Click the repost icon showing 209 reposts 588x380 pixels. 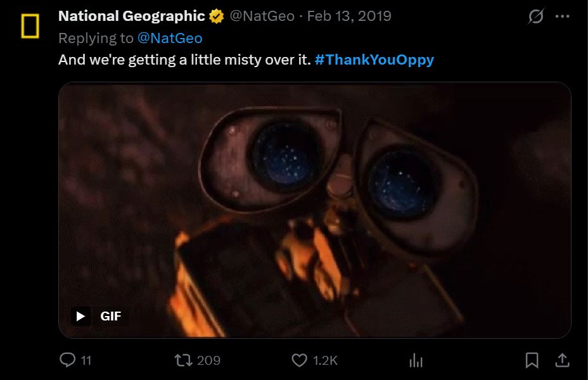184,360
